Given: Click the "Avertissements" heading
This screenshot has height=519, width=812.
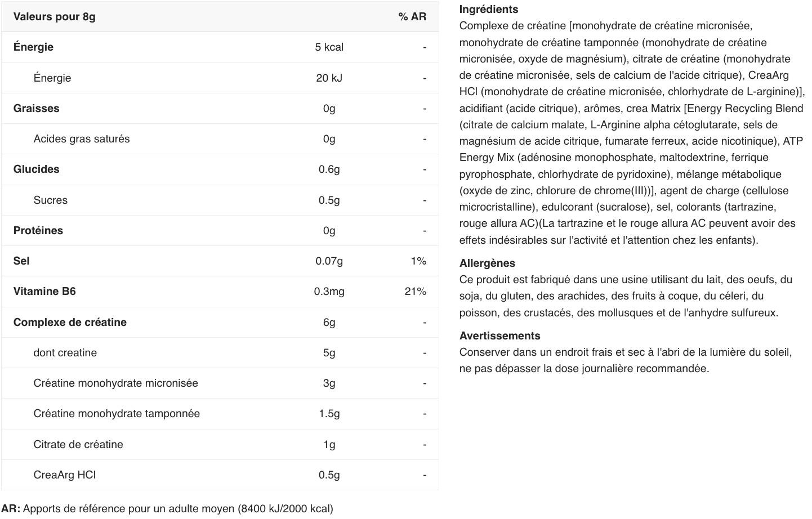Looking at the screenshot, I should coord(500,336).
